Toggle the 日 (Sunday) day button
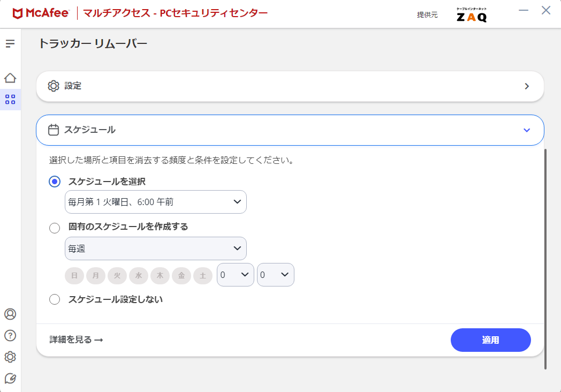 [x=74, y=275]
